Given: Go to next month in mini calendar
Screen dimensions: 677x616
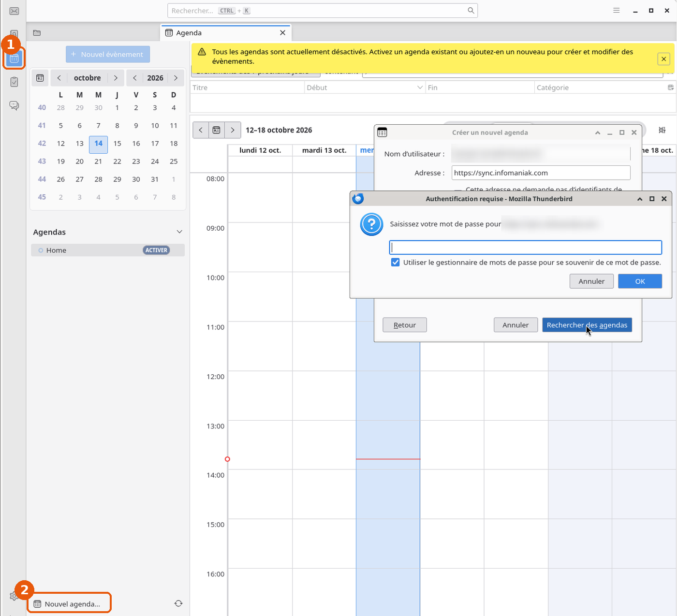Looking at the screenshot, I should coord(115,78).
